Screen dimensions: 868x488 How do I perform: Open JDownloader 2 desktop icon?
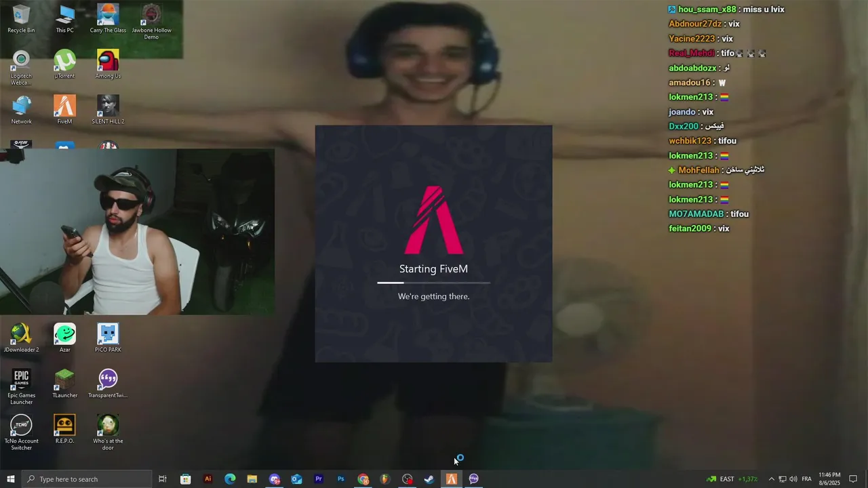click(x=21, y=338)
